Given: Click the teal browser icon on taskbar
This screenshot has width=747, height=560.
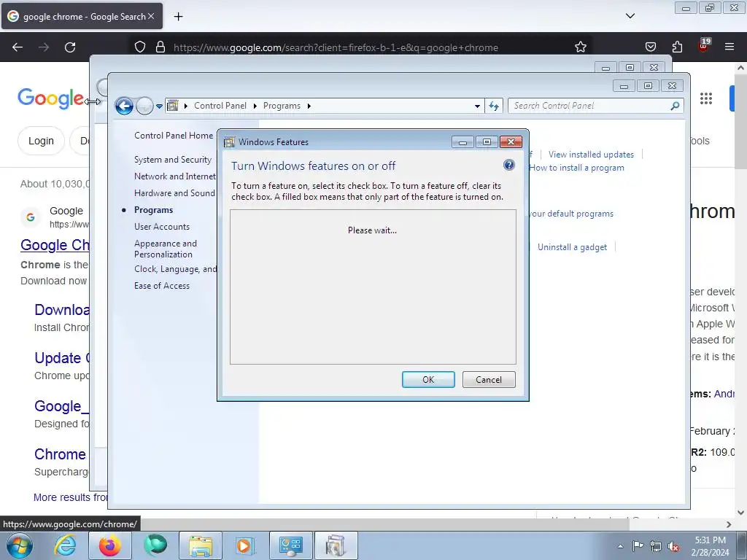Looking at the screenshot, I should (155, 545).
